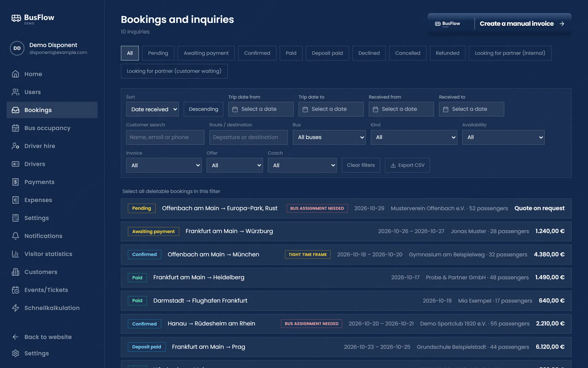Viewport: 588px width, 368px height.
Task: Open Darmstadt → Flughafen Frankfurt booking
Action: pos(346,301)
